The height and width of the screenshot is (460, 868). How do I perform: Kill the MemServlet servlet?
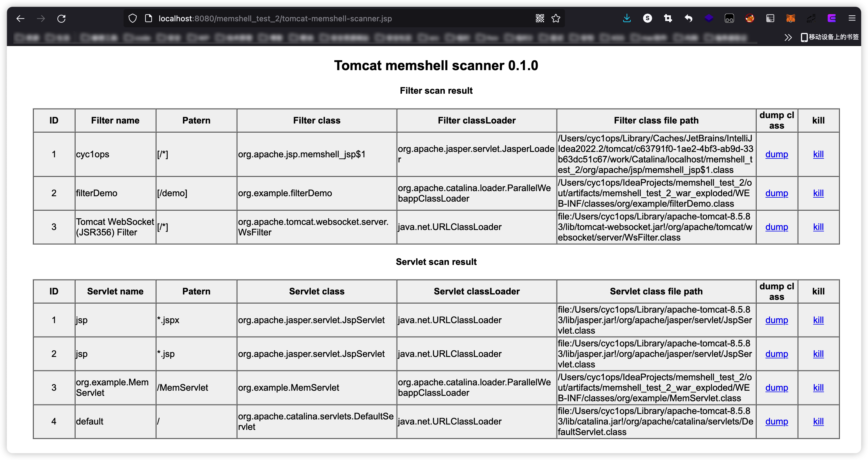tap(818, 388)
